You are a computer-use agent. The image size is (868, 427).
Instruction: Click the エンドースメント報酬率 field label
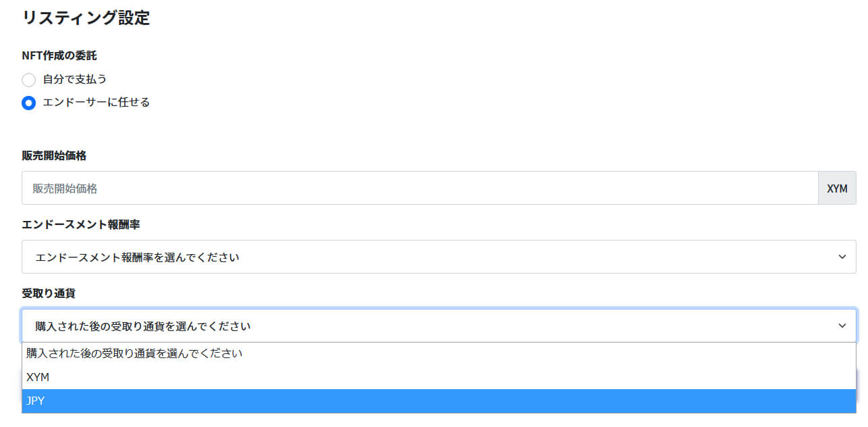(x=81, y=224)
